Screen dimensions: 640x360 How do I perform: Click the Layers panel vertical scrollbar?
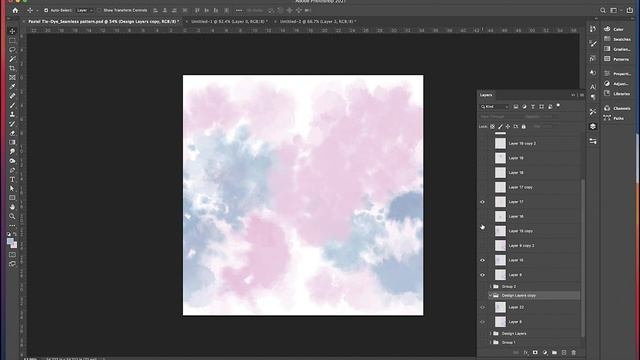coord(583,257)
